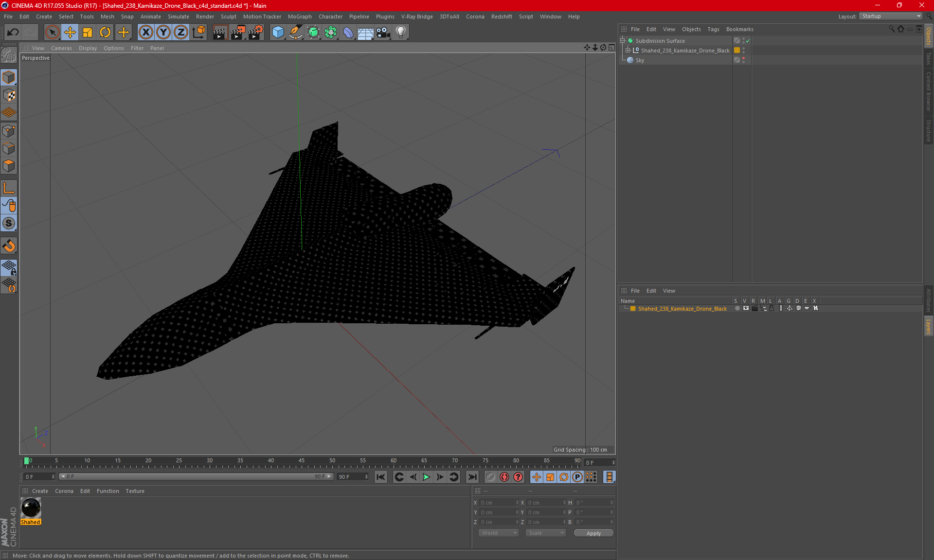Select the Live Selection tool
The height and width of the screenshot is (560, 934).
[x=52, y=33]
